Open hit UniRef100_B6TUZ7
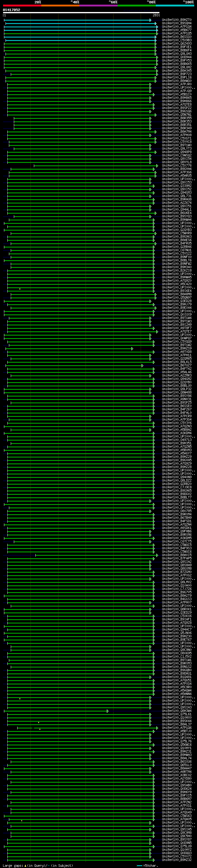The image size is (197, 868). [x=176, y=365]
